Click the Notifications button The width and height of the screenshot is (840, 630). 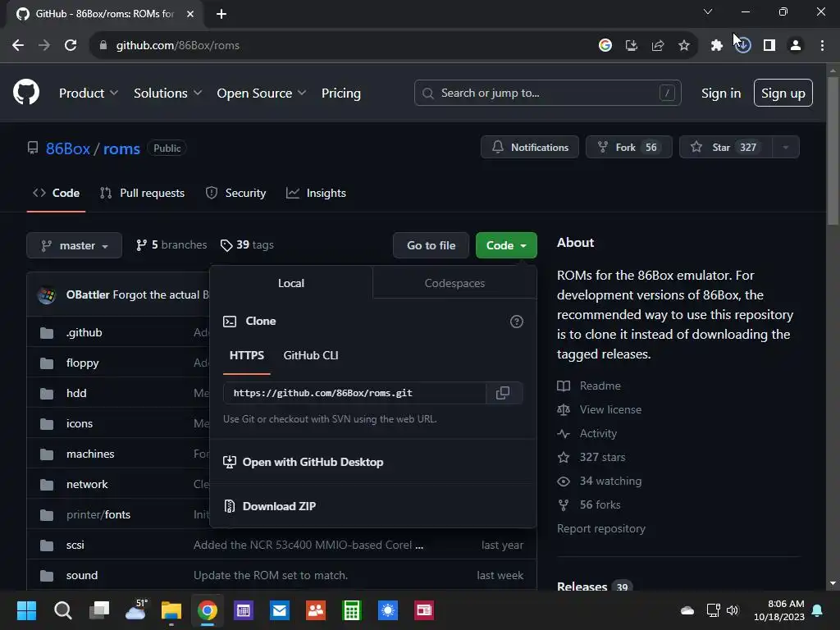pyautogui.click(x=529, y=148)
